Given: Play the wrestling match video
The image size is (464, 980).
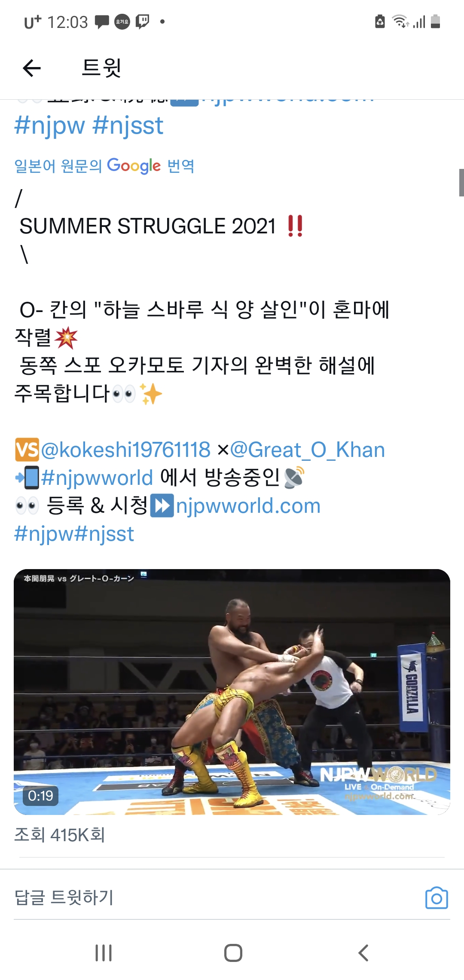Looking at the screenshot, I should [x=232, y=692].
